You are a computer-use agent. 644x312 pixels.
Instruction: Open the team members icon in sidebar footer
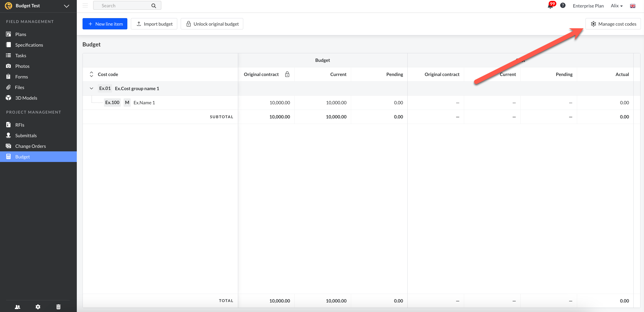coord(17,307)
